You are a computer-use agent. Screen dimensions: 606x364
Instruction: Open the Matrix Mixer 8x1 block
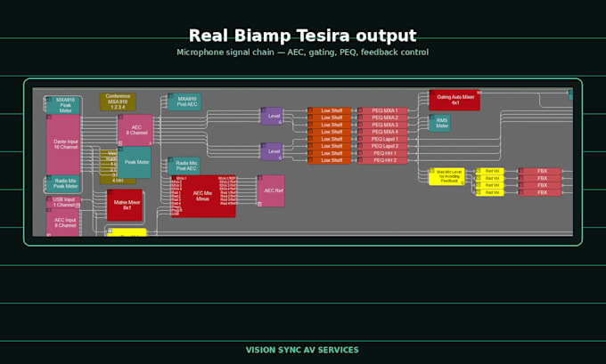pyautogui.click(x=125, y=205)
